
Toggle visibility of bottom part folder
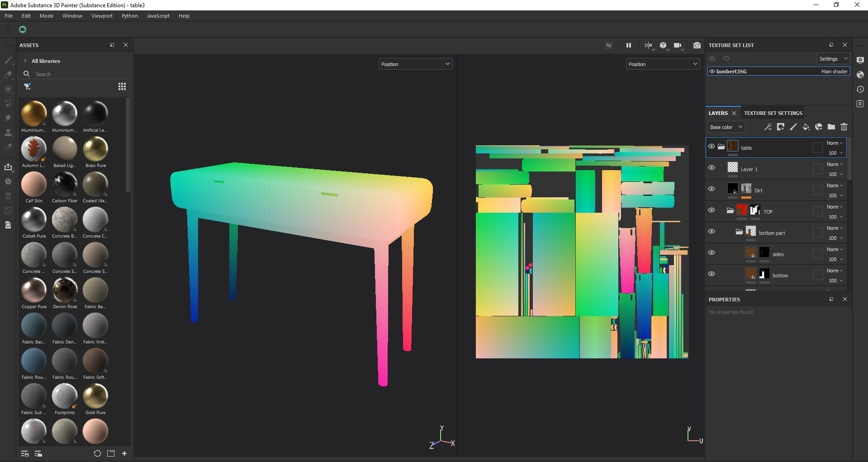point(711,232)
